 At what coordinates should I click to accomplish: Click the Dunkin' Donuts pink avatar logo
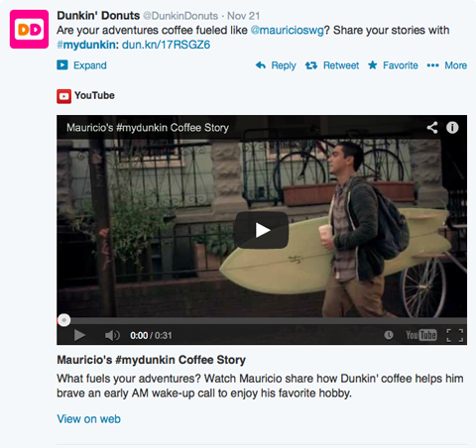click(x=29, y=29)
